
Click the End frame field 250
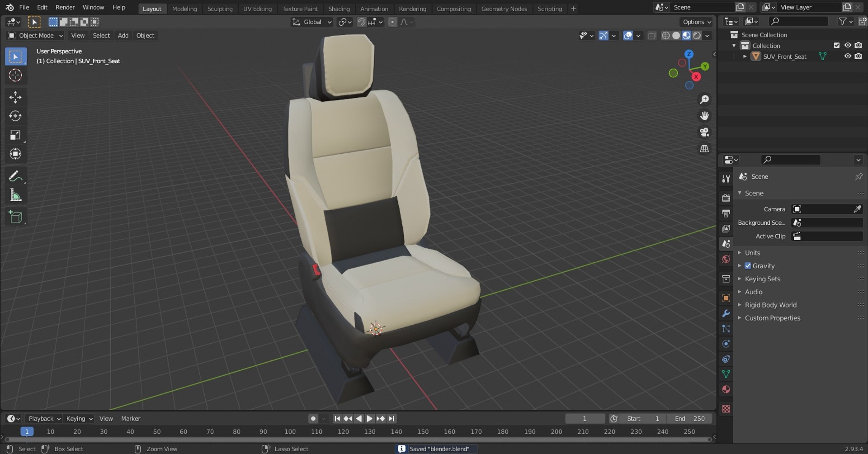[x=690, y=419]
